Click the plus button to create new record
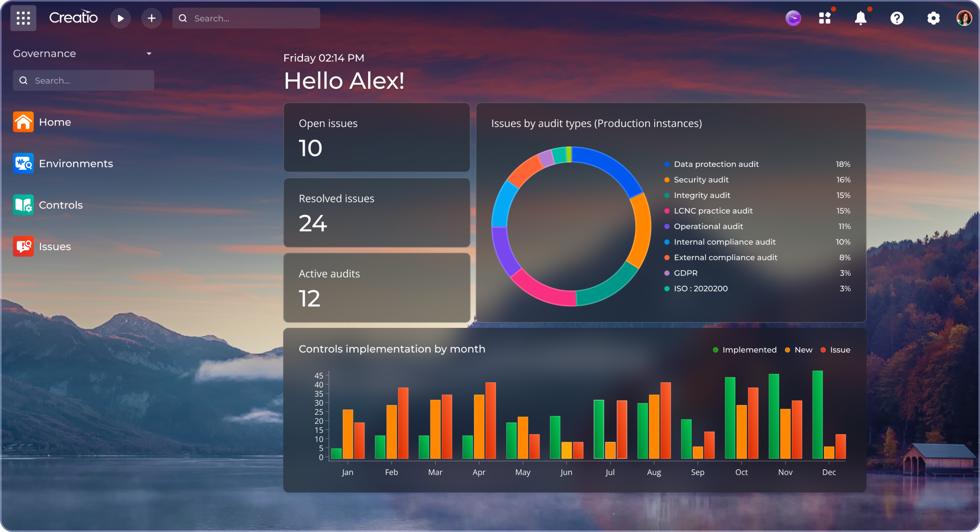Viewport: 980px width, 532px height. pyautogui.click(x=152, y=18)
